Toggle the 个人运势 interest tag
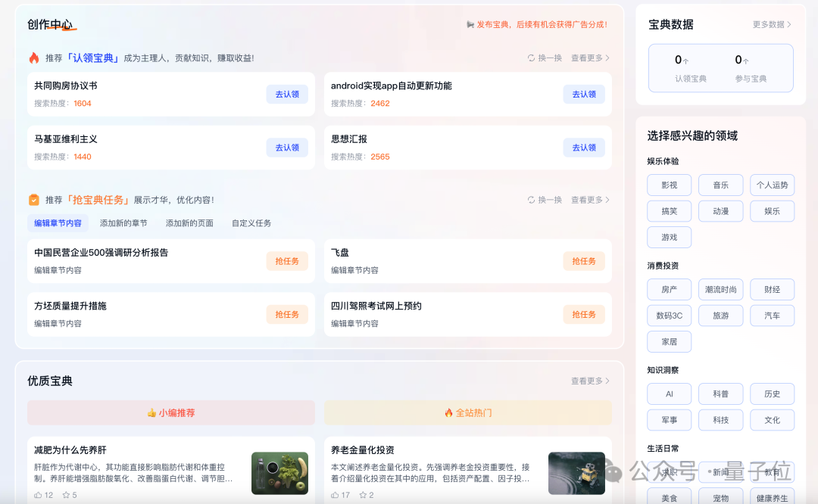Image resolution: width=818 pixels, height=504 pixels. click(x=772, y=185)
